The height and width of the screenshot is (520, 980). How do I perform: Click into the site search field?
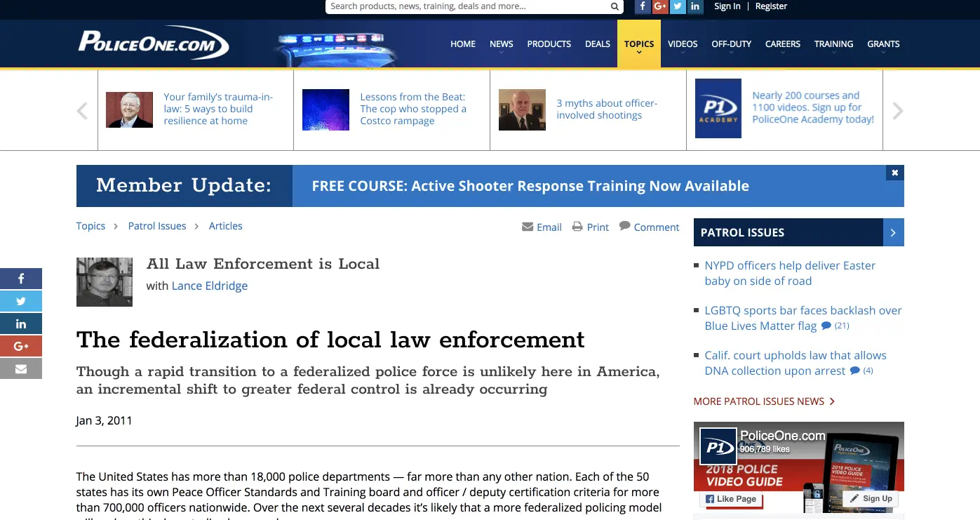(x=466, y=7)
